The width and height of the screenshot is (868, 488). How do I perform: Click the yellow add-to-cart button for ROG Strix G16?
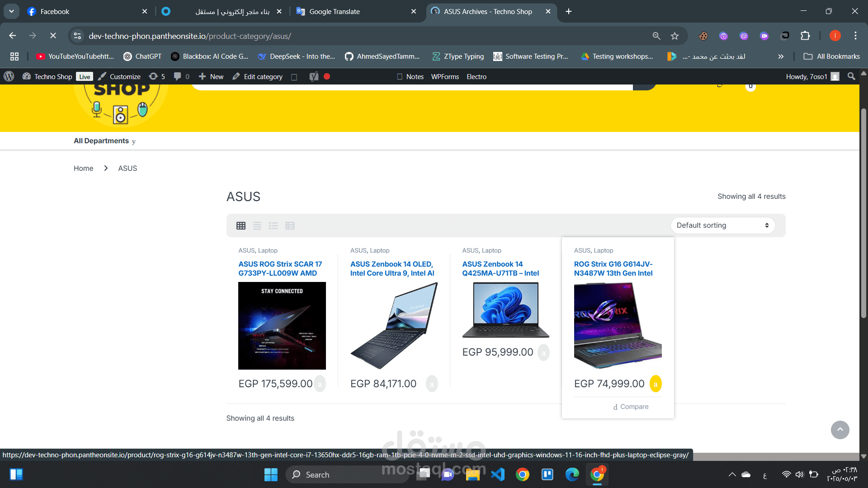coord(655,384)
